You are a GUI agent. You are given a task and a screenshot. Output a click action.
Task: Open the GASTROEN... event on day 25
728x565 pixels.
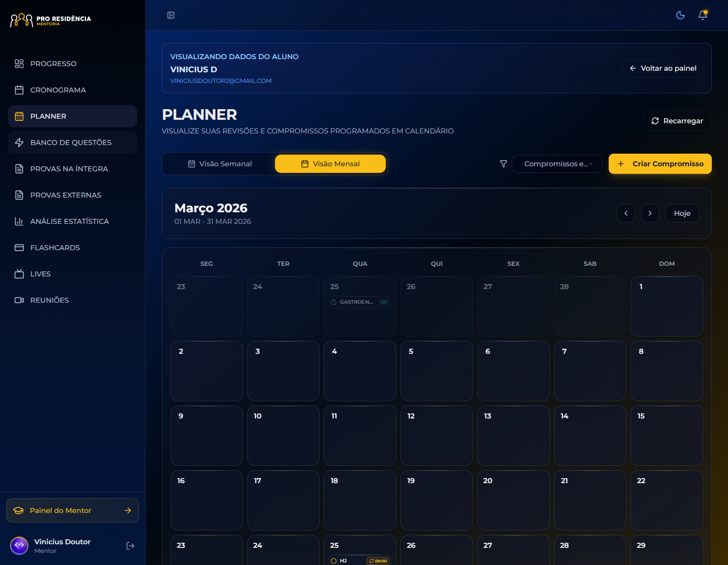click(x=360, y=302)
